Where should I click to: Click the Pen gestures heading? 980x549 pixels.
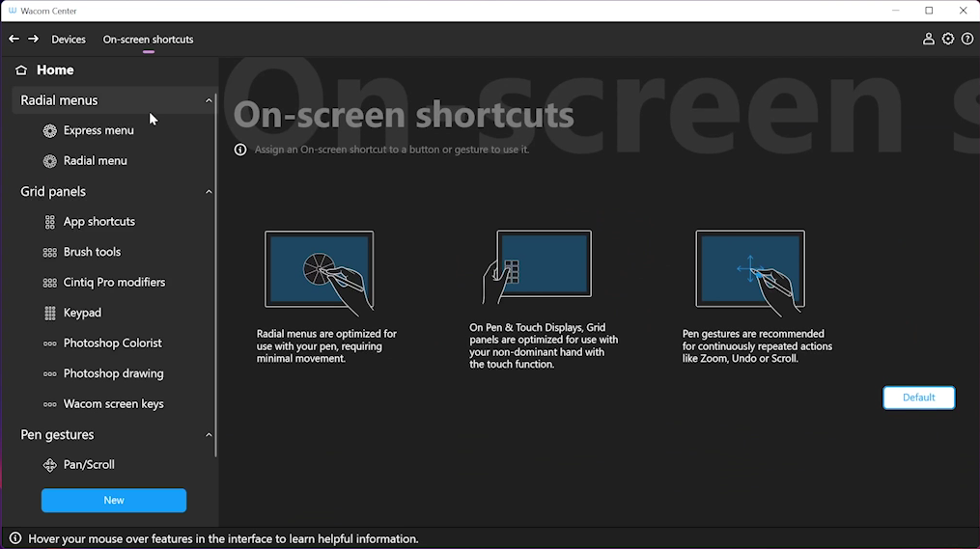(x=58, y=435)
